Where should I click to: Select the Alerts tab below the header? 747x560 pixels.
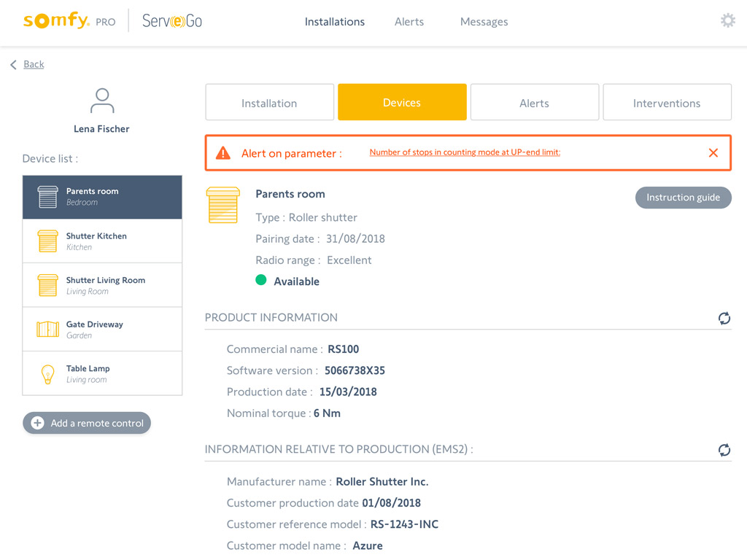click(x=534, y=103)
